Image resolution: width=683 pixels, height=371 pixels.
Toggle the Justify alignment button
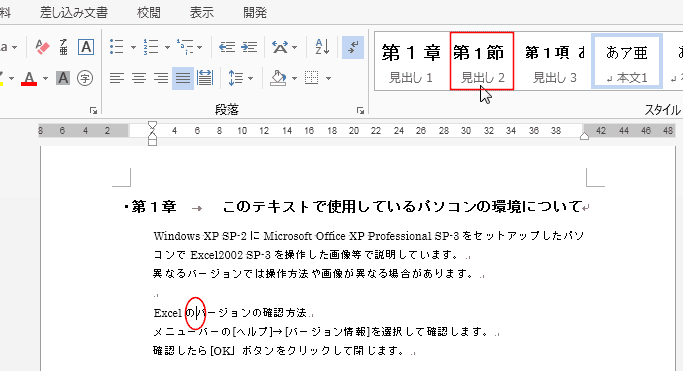click(x=183, y=78)
